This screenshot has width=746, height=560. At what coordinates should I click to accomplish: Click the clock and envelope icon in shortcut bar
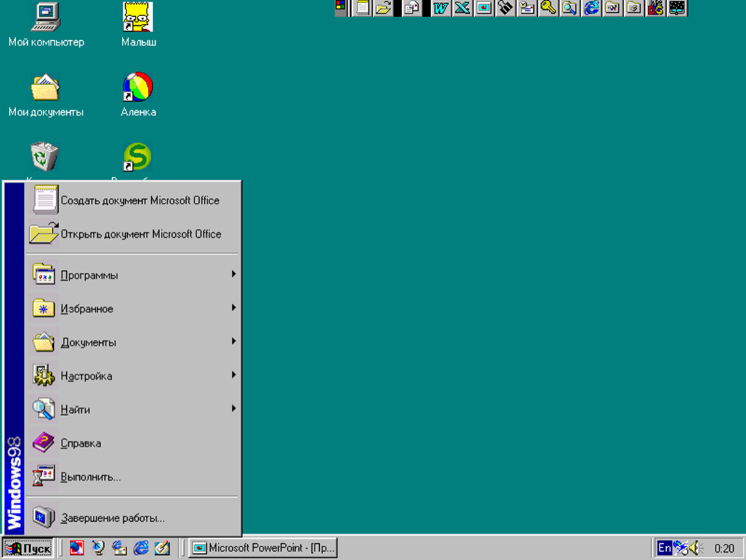(x=527, y=8)
